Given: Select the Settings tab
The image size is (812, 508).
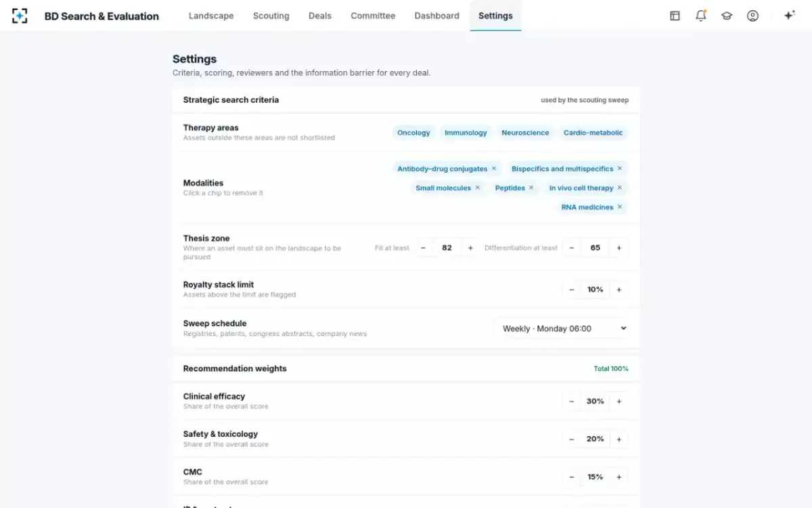Looking at the screenshot, I should (x=495, y=16).
